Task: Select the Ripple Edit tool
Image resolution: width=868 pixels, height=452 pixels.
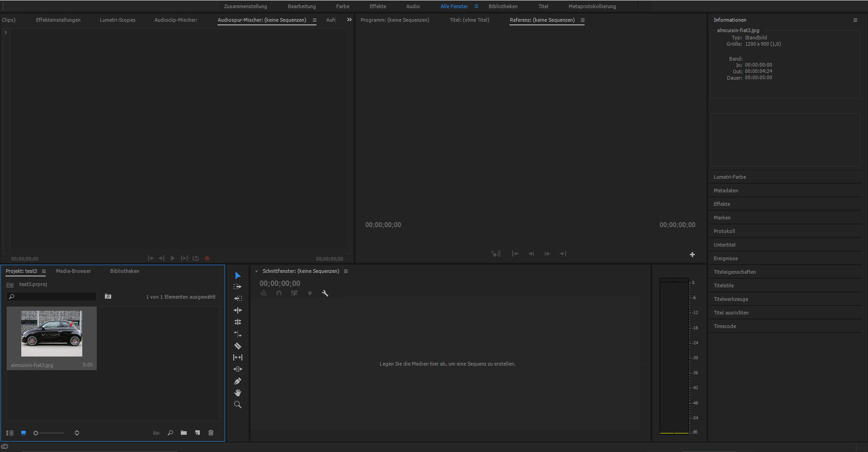Action: pyautogui.click(x=238, y=310)
